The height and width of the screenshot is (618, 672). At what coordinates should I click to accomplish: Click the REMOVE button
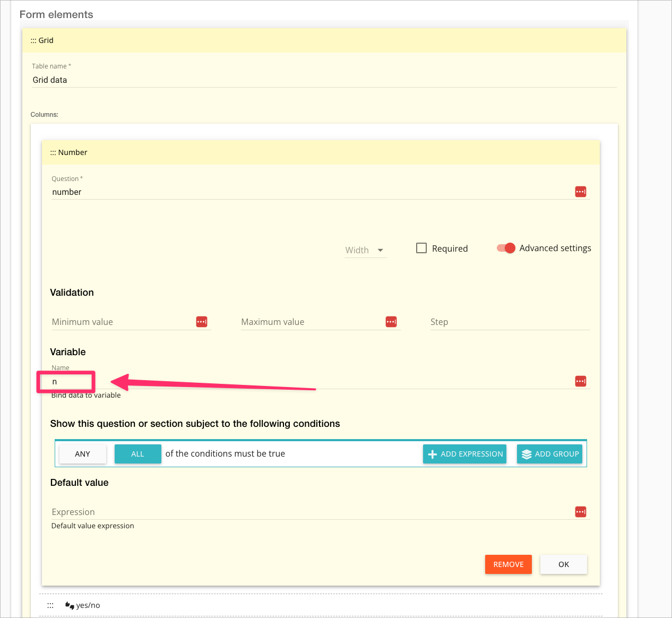point(508,564)
